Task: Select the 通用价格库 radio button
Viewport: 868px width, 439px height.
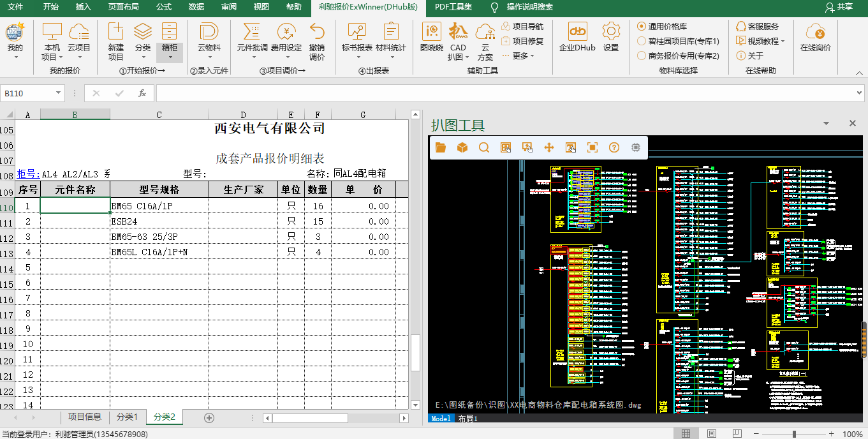Action: click(x=642, y=26)
